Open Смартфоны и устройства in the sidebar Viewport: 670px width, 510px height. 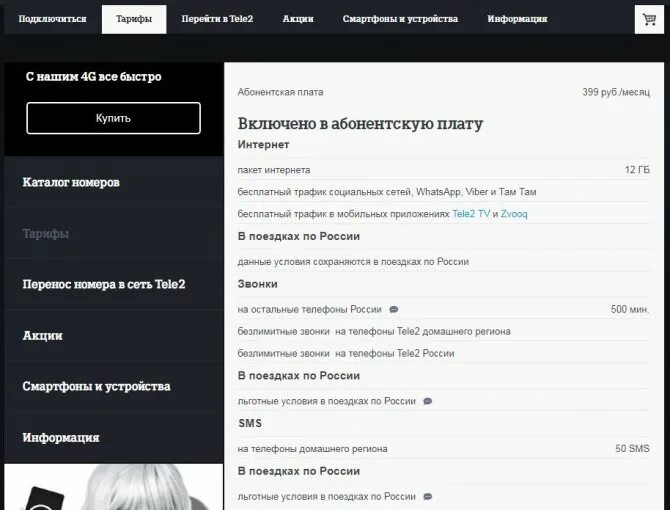pyautogui.click(x=114, y=387)
